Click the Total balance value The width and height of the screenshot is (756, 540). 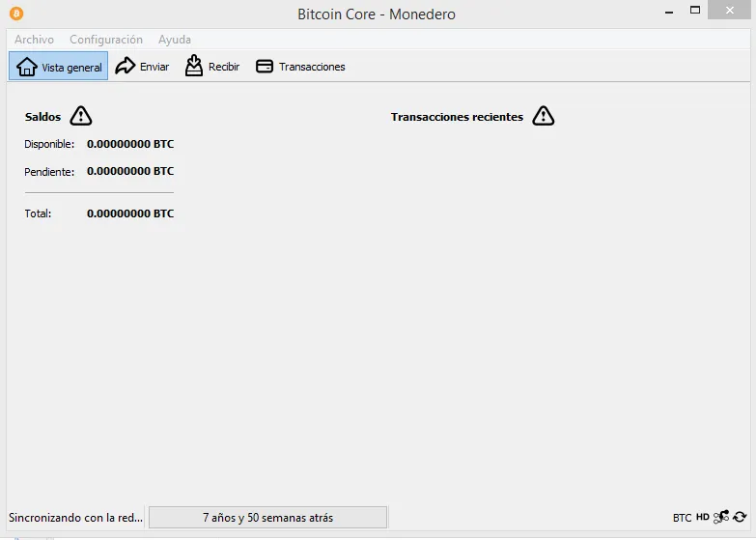click(x=130, y=213)
